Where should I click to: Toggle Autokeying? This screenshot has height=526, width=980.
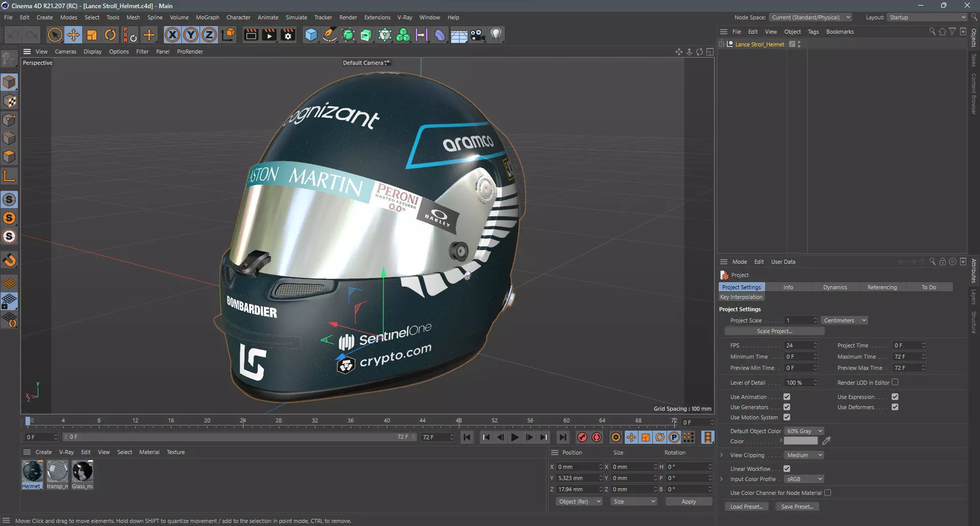pos(597,437)
